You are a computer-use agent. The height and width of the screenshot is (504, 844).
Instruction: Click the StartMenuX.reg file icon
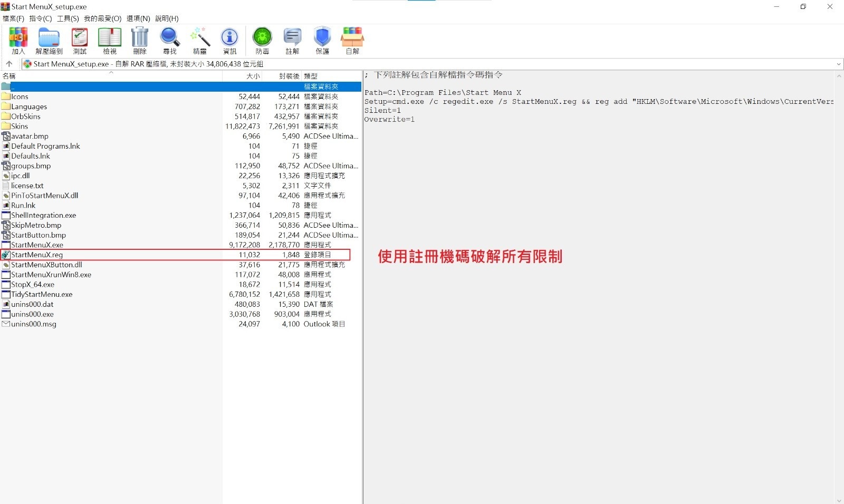pos(6,255)
